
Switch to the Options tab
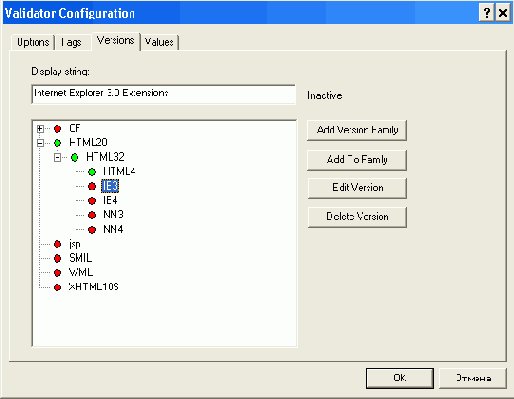[x=33, y=42]
